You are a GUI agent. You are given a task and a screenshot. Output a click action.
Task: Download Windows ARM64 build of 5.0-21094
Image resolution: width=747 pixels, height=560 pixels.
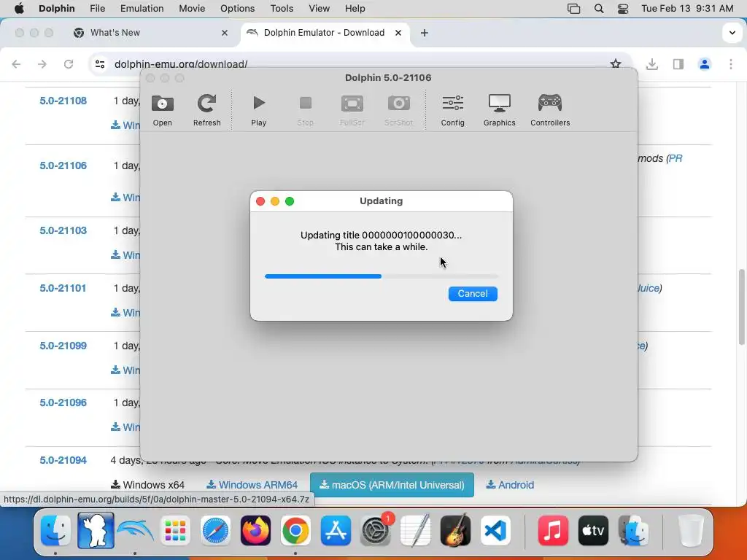tap(252, 485)
